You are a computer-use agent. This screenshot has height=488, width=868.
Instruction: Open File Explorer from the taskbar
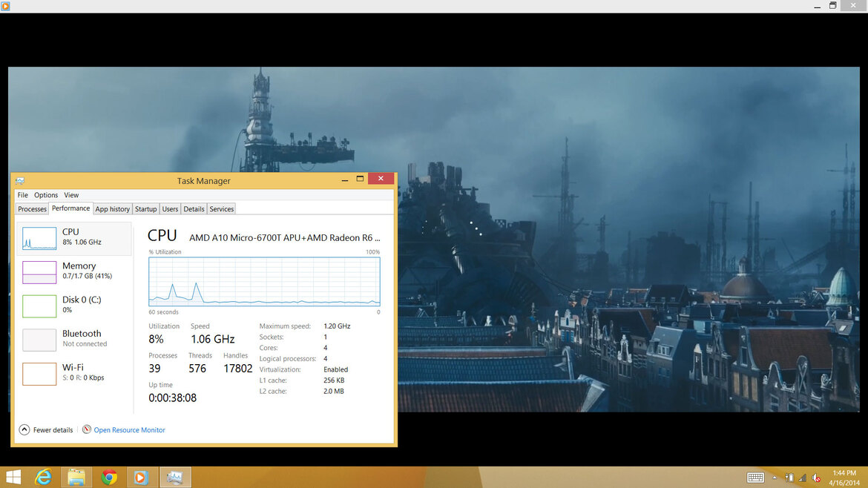pos(76,477)
